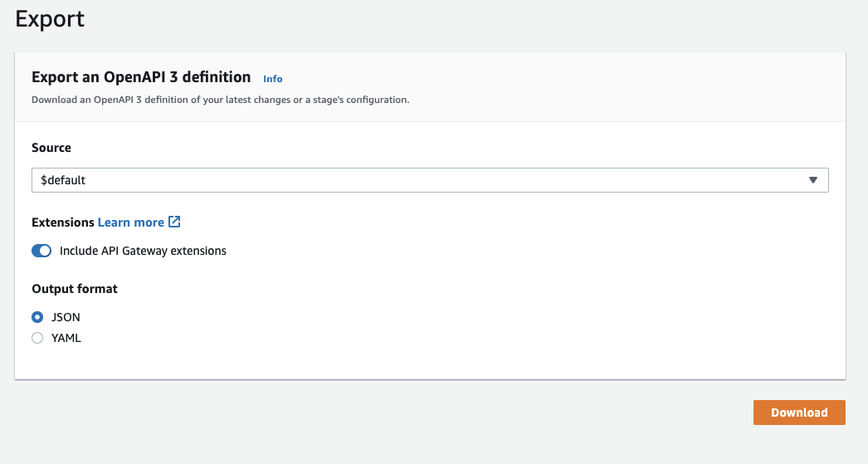The width and height of the screenshot is (868, 464).
Task: Click the description text under the panel title
Action: pos(220,100)
